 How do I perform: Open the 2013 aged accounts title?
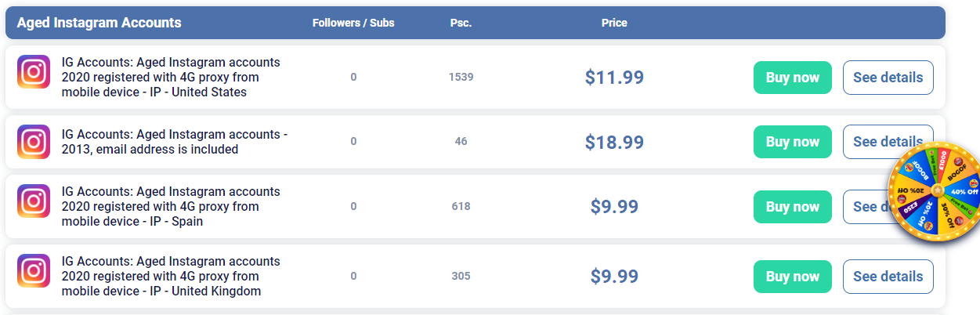pyautogui.click(x=174, y=142)
